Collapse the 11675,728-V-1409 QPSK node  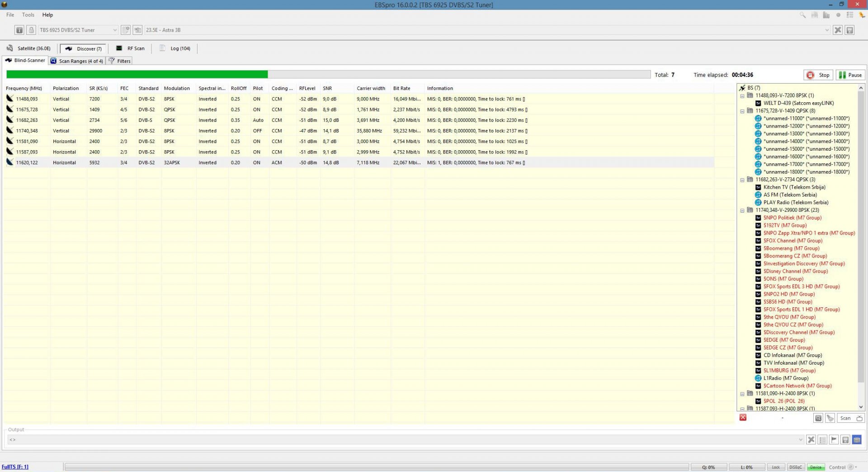(742, 110)
